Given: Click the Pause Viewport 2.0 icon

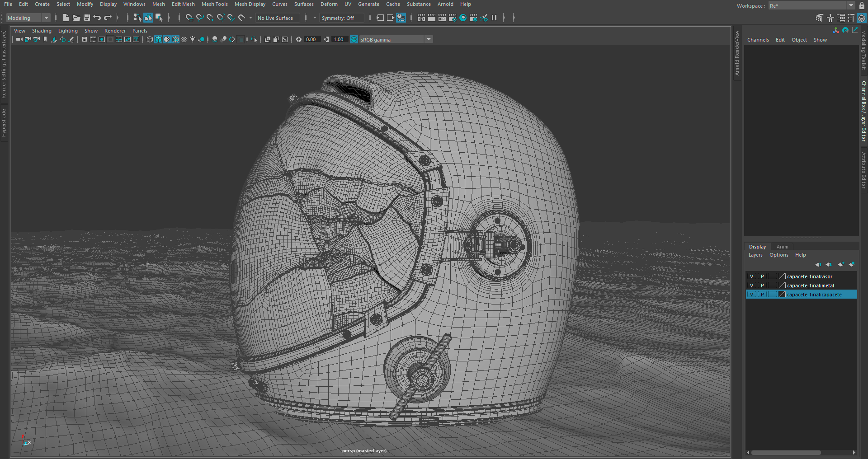Looking at the screenshot, I should click(494, 18).
